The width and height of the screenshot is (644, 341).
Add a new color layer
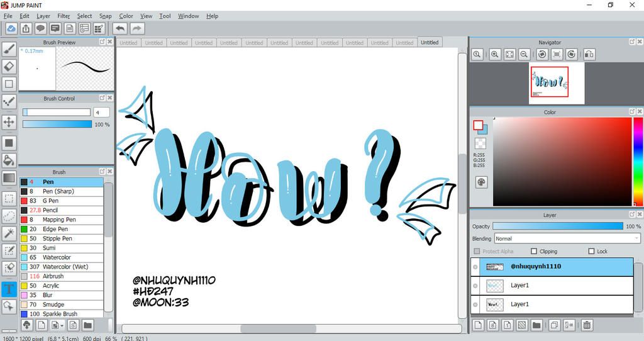coord(478,325)
